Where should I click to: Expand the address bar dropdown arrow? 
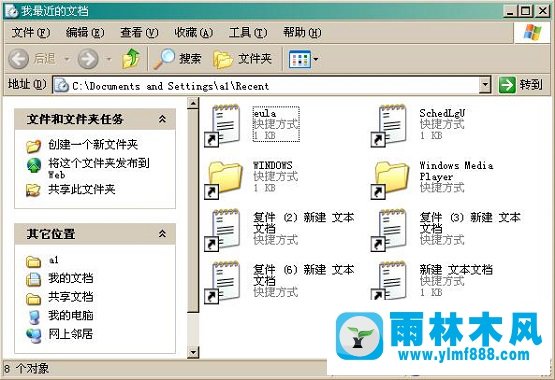pos(486,85)
